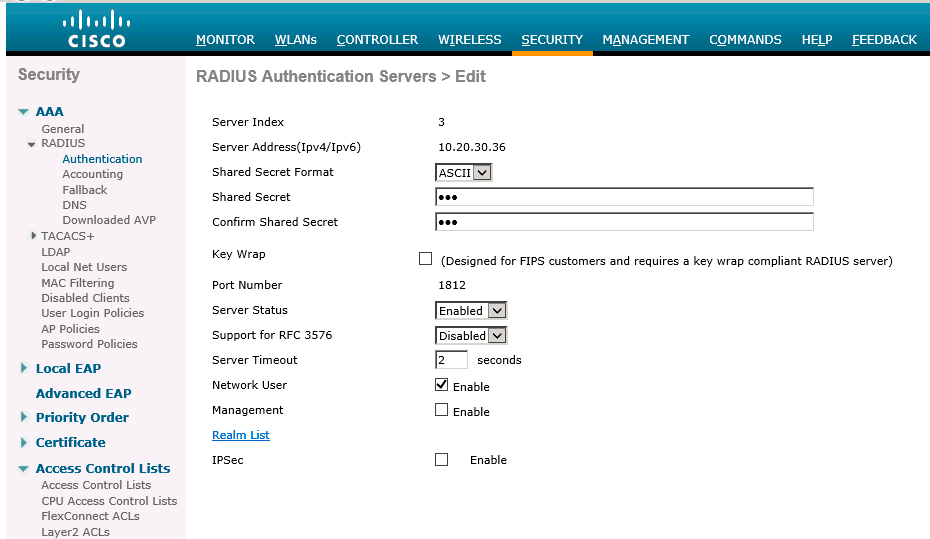
Task: Uncheck the Network User Enable checkbox
Action: [x=441, y=385]
